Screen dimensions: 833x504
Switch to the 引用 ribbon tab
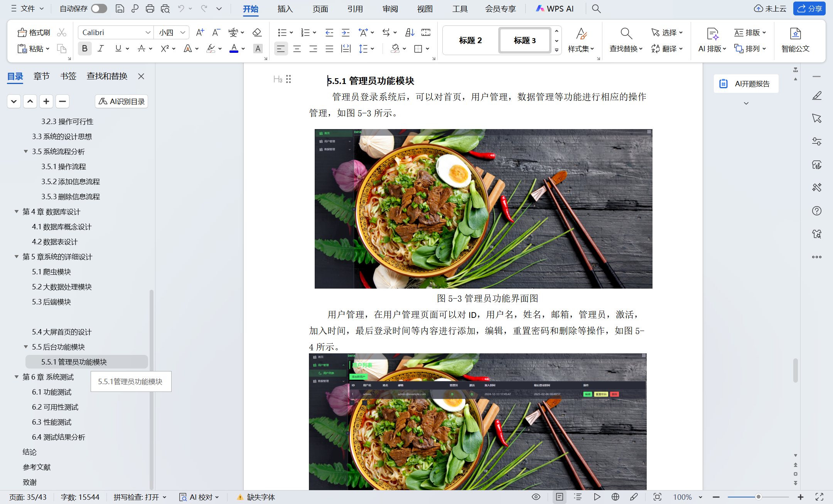click(355, 8)
